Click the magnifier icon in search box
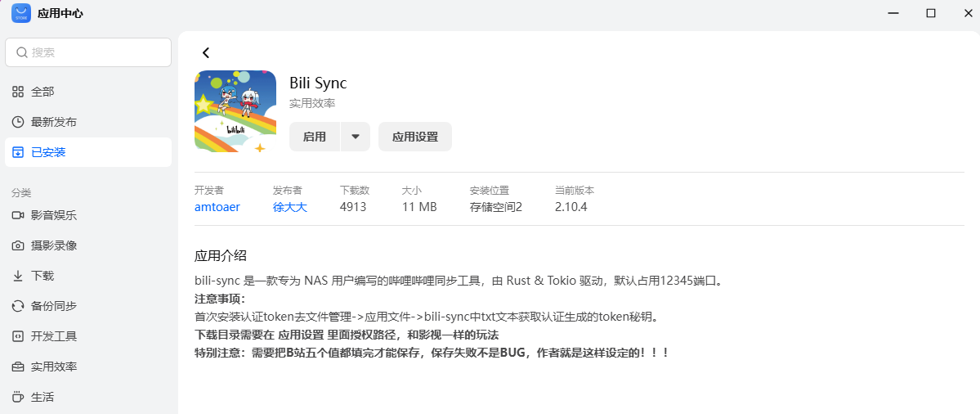 point(22,52)
